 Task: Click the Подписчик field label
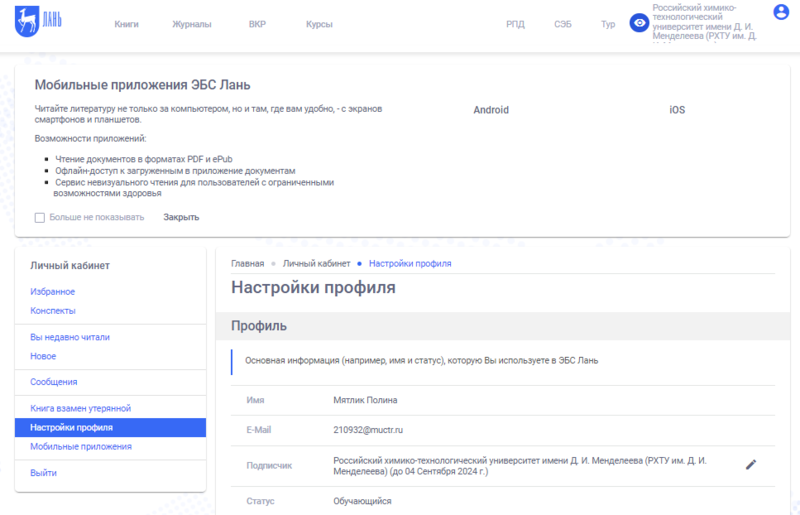[269, 466]
